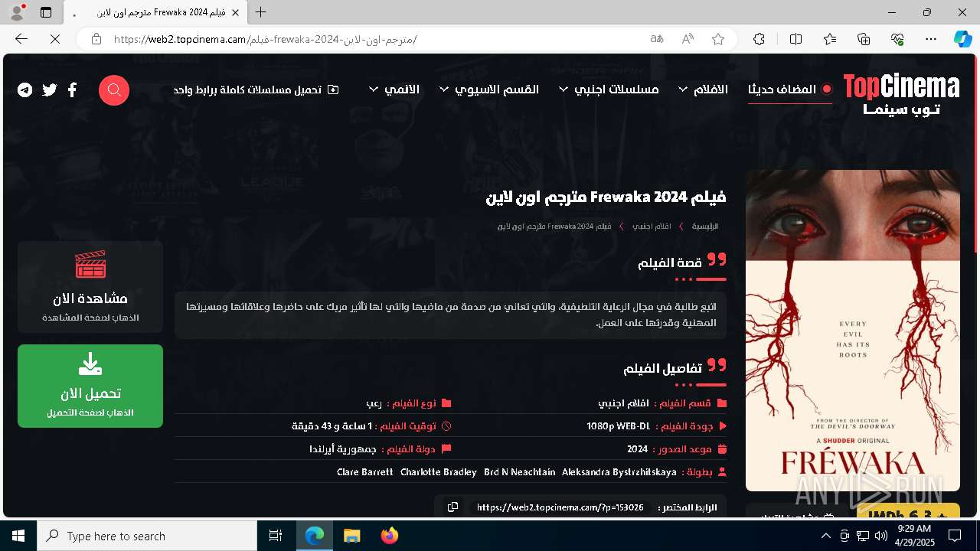Open المضاف حديثا menu item
This screenshot has width=980, height=551.
(790, 90)
